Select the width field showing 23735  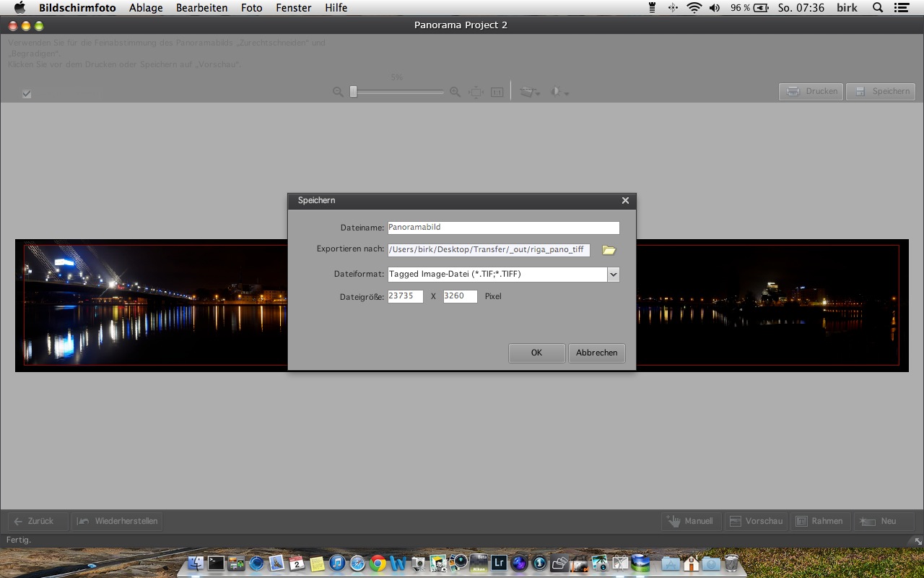pyautogui.click(x=405, y=296)
